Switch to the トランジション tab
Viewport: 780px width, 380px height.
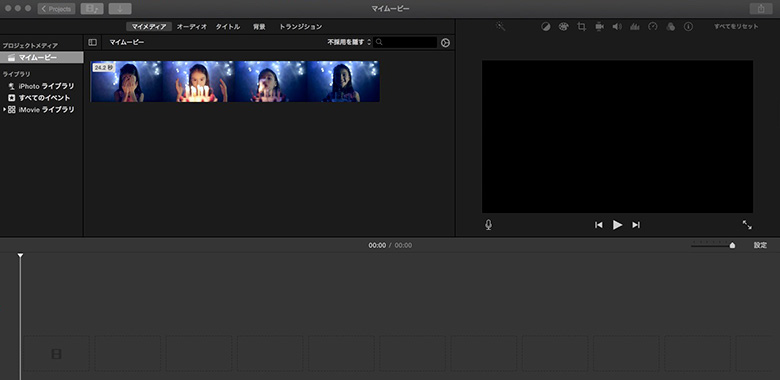click(300, 27)
